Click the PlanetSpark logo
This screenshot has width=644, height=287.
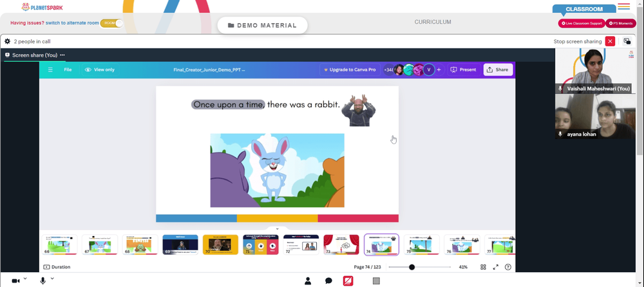tap(43, 7)
